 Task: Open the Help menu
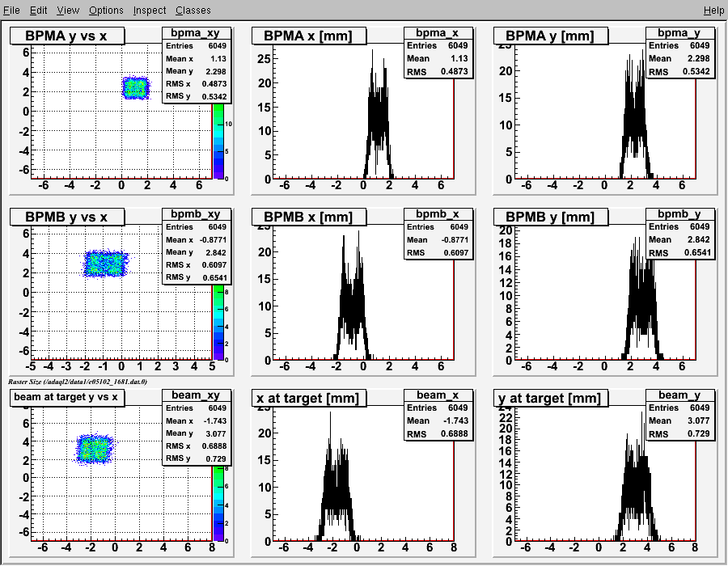(713, 10)
